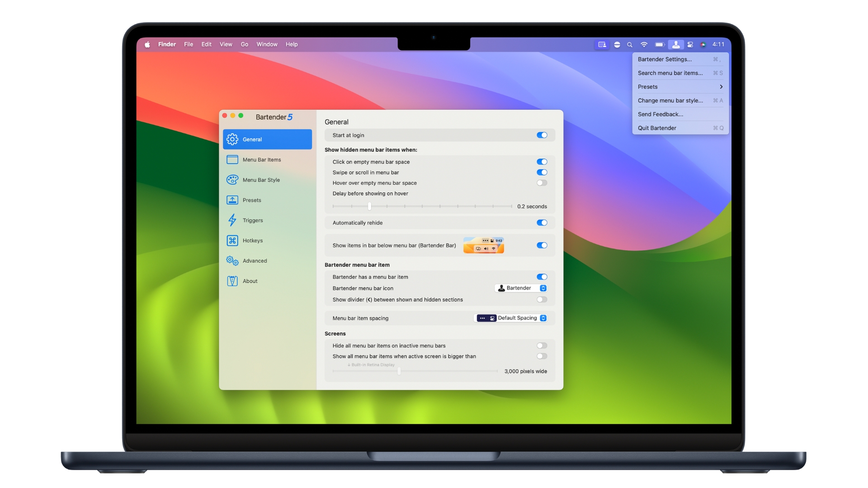Select the Menu Bar Items window icon
The height and width of the screenshot is (488, 868).
tap(232, 160)
